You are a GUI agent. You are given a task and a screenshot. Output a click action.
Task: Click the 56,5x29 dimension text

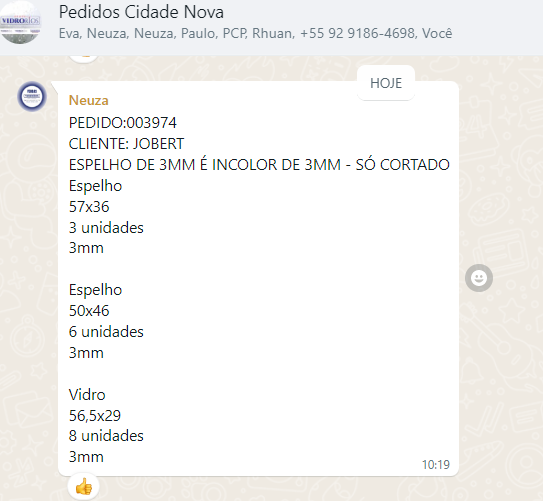[95, 415]
